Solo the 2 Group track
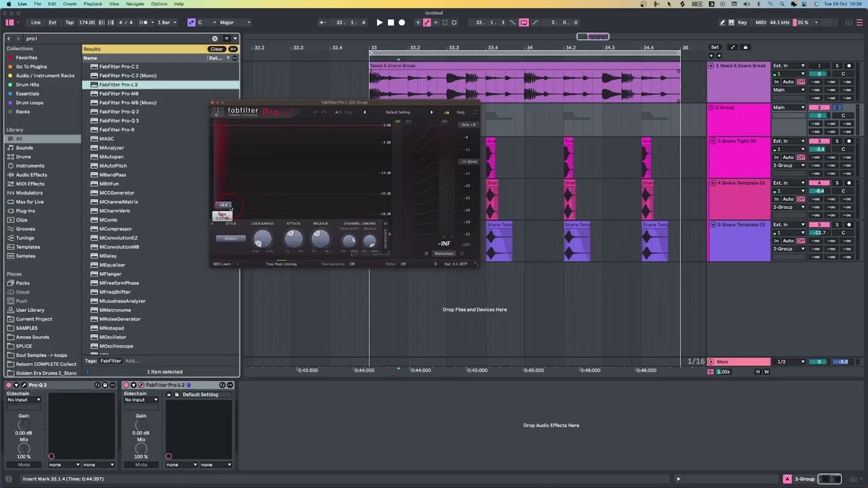 click(x=837, y=108)
